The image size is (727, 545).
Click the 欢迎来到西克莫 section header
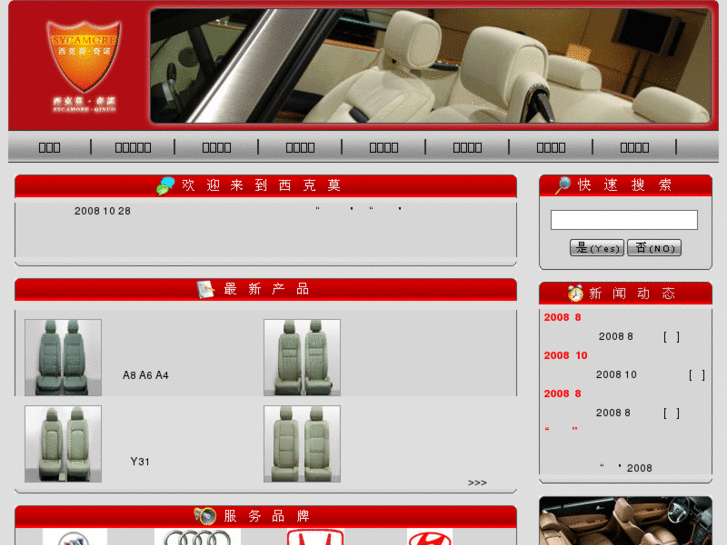pyautogui.click(x=266, y=186)
